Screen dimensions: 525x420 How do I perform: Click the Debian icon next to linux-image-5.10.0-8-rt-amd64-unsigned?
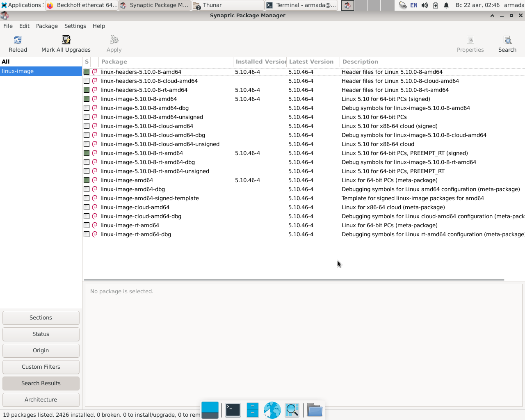95,171
